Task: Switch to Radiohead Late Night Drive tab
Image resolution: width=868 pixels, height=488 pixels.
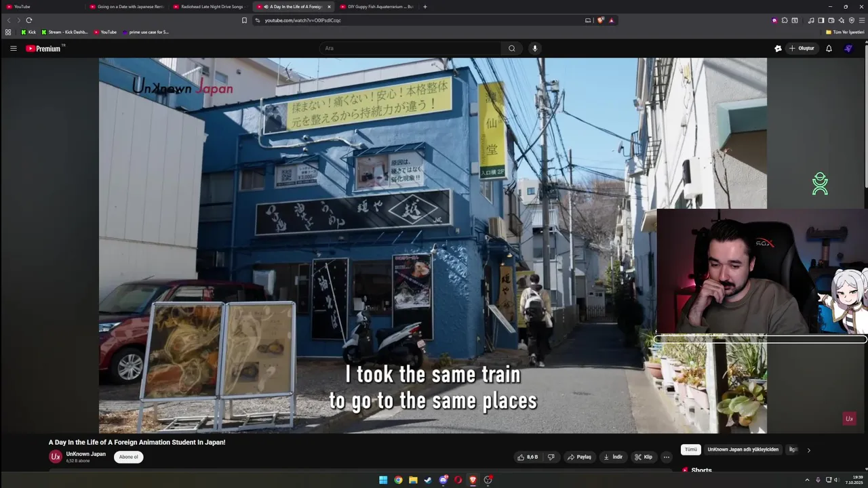Action: tap(211, 7)
